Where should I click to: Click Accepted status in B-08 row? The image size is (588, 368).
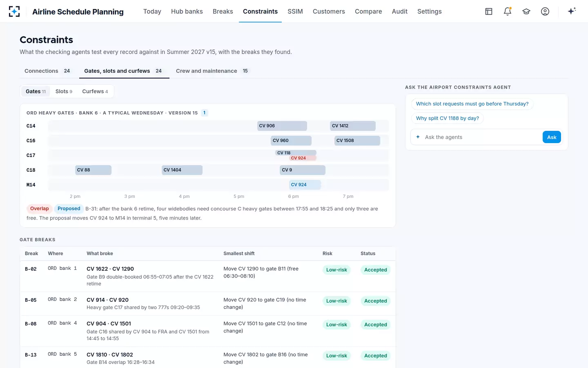point(376,325)
